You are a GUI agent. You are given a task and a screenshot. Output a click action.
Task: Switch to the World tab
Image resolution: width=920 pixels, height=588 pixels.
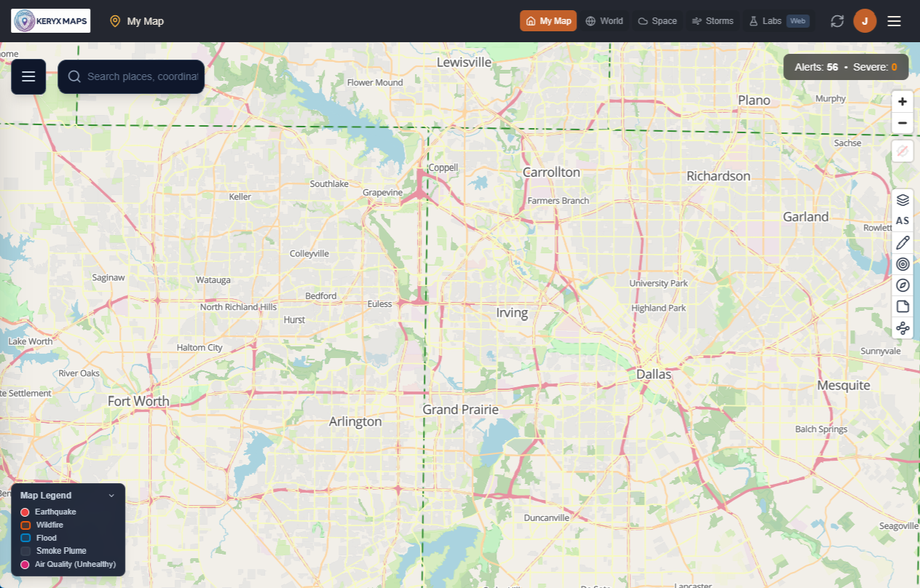(604, 21)
